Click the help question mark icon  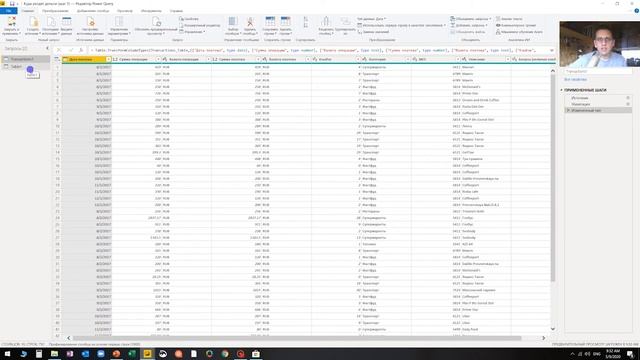636,11
